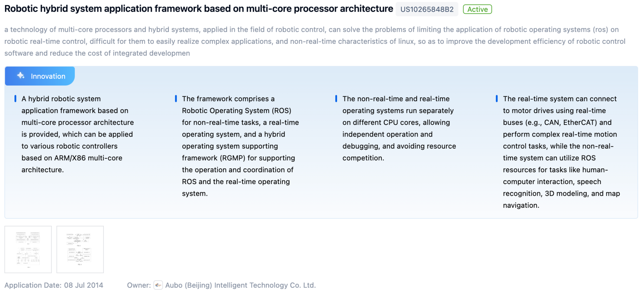Select the "non-real-time and real-time" innovation point
Screen dimensions: 644x293
399,128
